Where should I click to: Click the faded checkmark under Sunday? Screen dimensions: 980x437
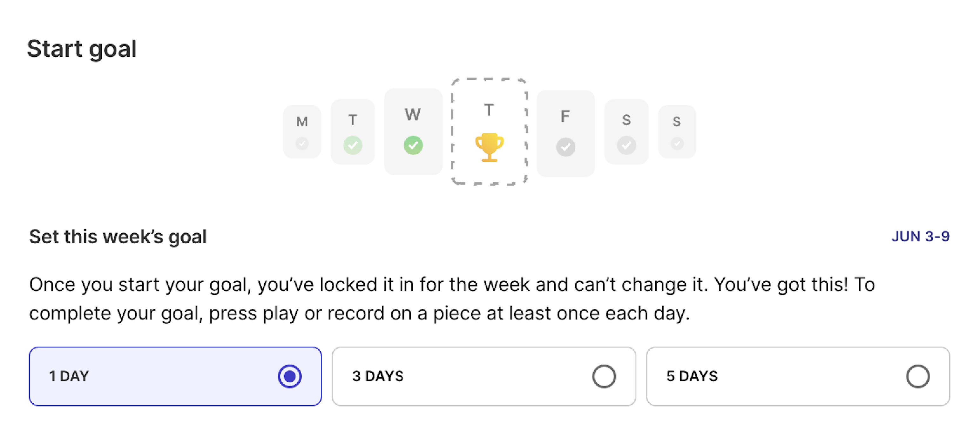point(677,143)
